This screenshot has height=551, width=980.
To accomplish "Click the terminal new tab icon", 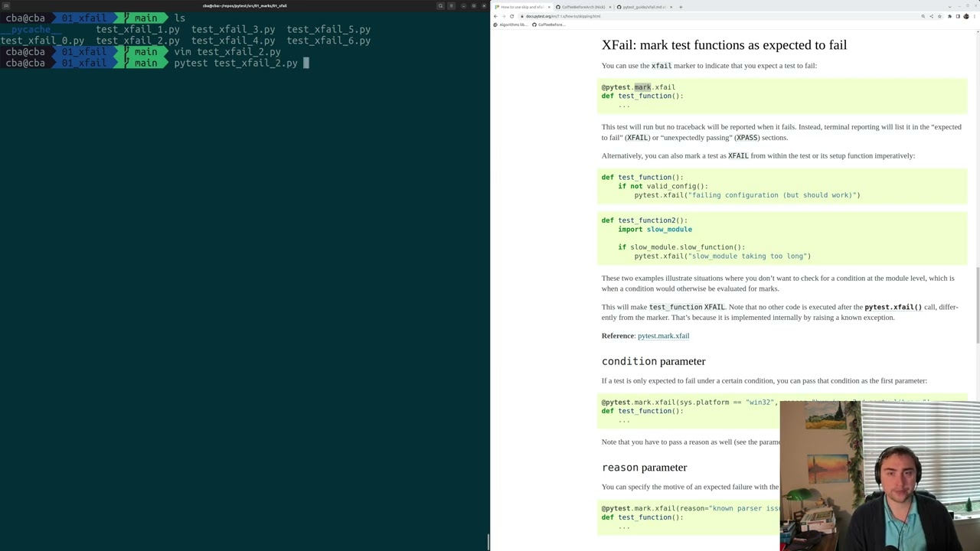I will point(5,5).
